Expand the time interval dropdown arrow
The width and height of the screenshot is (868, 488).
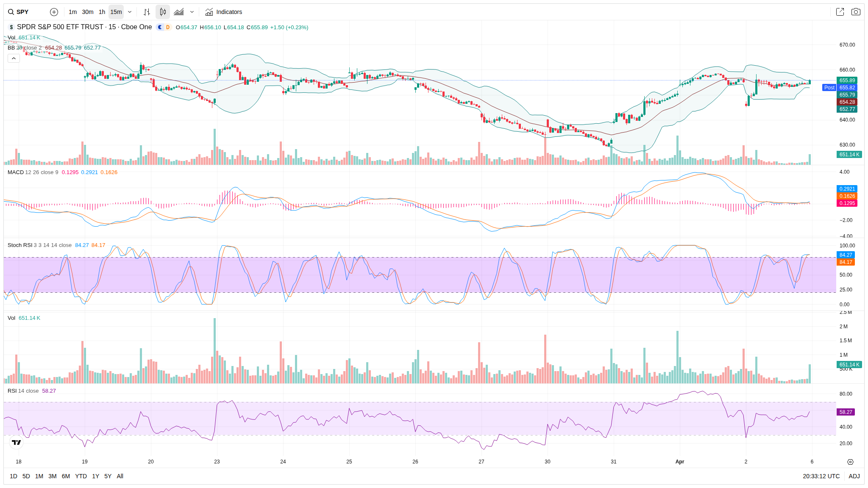point(130,12)
